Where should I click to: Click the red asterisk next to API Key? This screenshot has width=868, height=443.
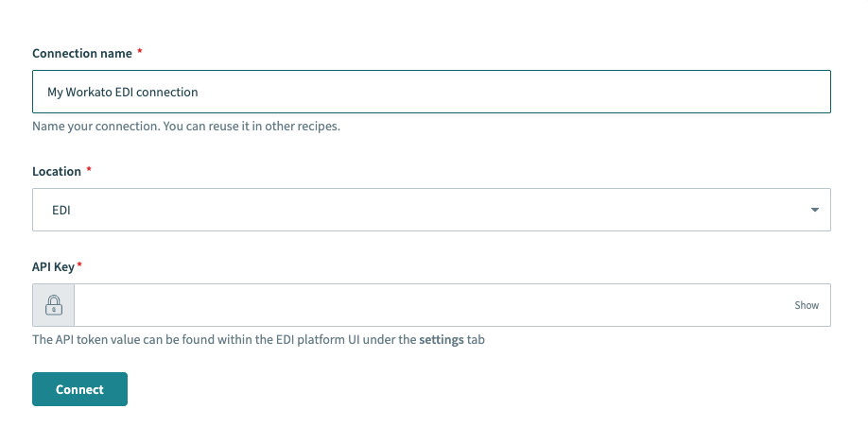point(79,266)
